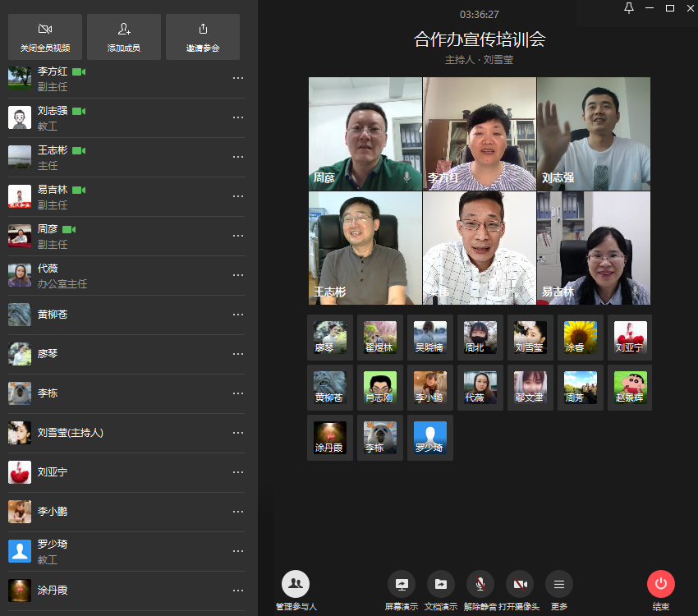
Task: Select 黄柳苍 in the participant list
Action: pyautogui.click(x=53, y=315)
